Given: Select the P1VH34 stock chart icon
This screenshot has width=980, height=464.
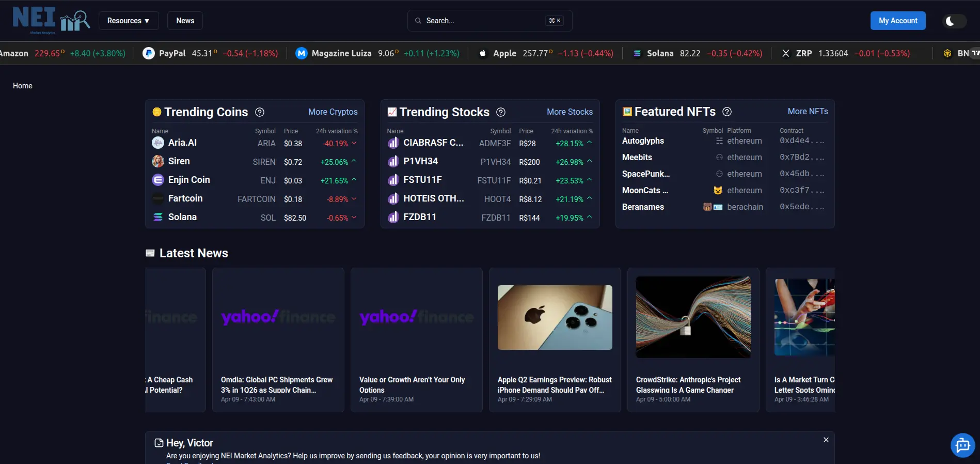Looking at the screenshot, I should (393, 161).
